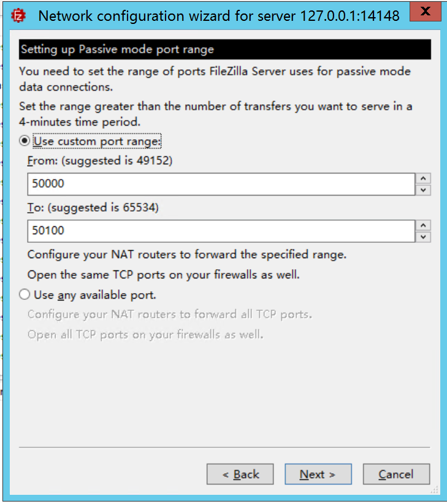447x504 pixels.
Task: Increase the From port value with the up arrow
Action: [423, 178]
